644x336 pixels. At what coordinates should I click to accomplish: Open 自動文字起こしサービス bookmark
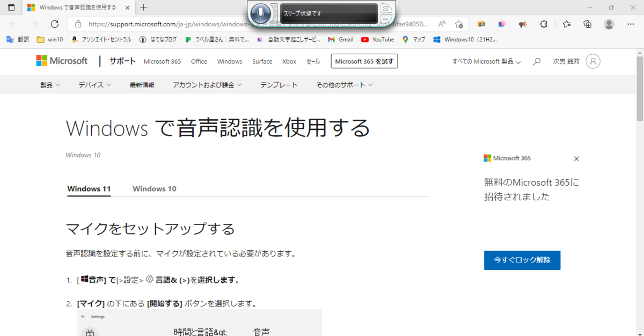(288, 39)
